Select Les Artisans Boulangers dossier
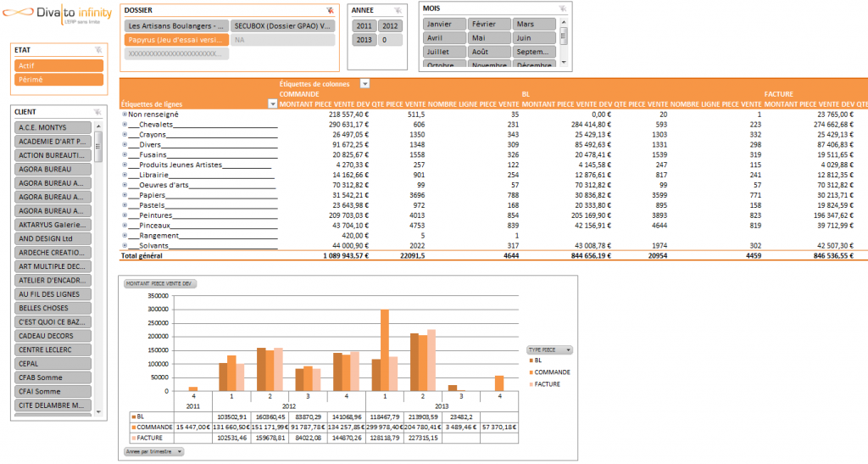This screenshot has width=868, height=464. coord(176,26)
